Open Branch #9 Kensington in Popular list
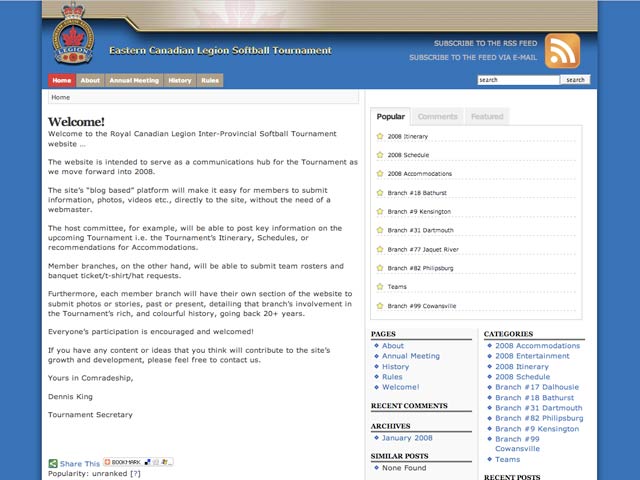The image size is (640, 480). pos(419,211)
